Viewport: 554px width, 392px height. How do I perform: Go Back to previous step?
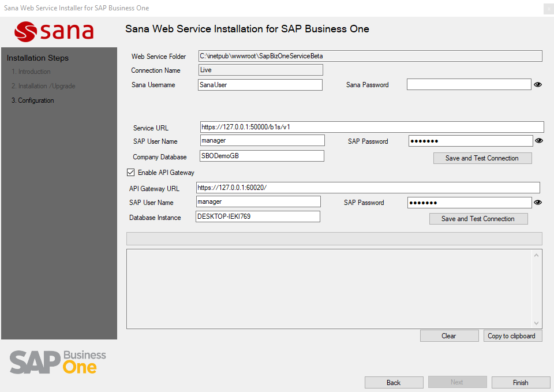[394, 383]
